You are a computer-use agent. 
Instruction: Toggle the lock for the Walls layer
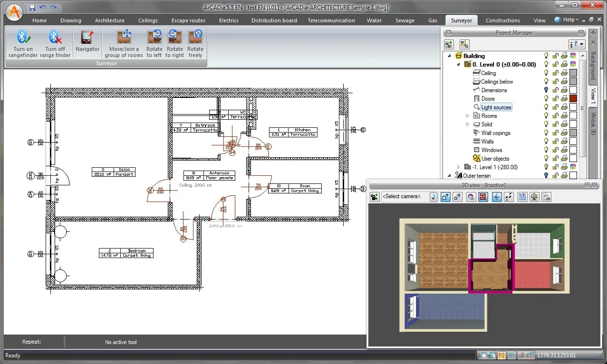coord(555,142)
